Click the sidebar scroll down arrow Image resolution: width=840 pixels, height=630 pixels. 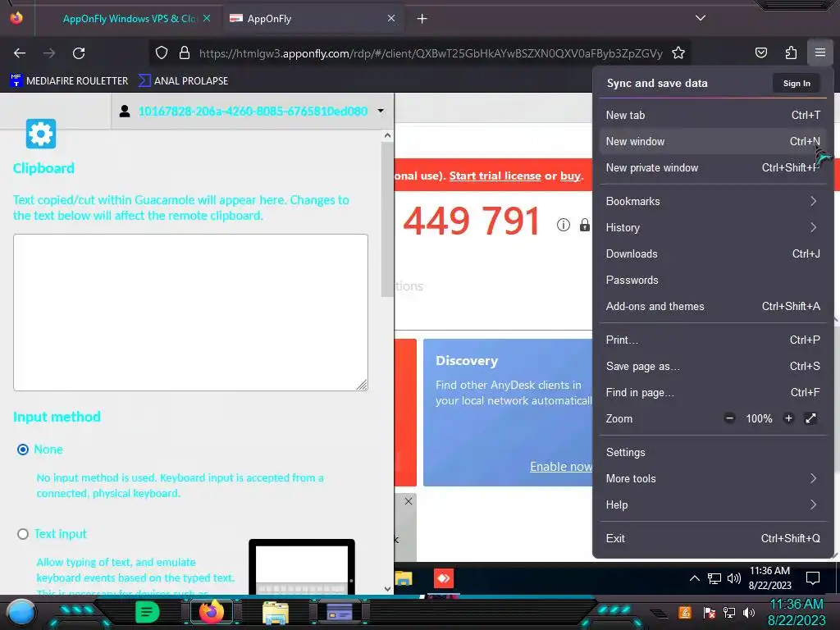click(x=387, y=589)
